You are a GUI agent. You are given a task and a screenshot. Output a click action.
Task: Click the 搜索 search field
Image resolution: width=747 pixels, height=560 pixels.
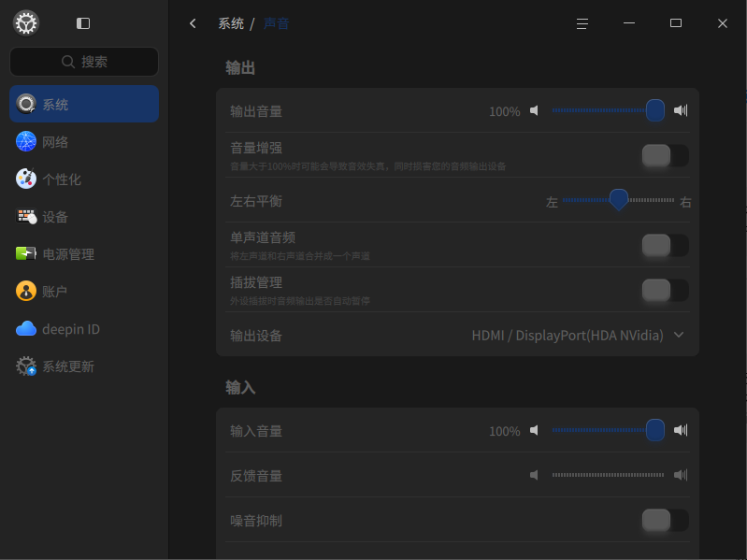tap(84, 62)
